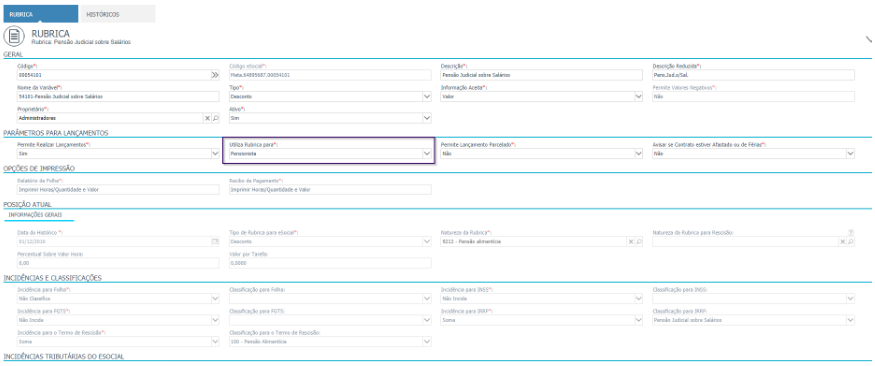Expand Permite Realizar Lançamentos dropdown

pyautogui.click(x=215, y=153)
